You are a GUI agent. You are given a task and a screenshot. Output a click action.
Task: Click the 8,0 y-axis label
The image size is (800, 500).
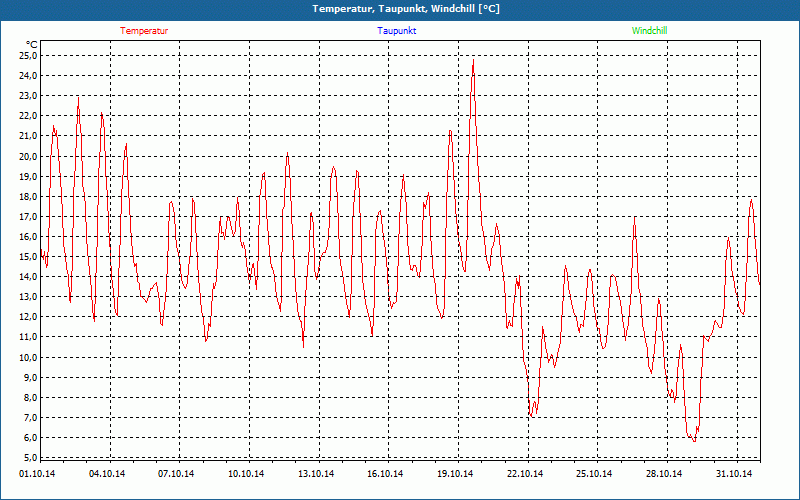[31, 397]
